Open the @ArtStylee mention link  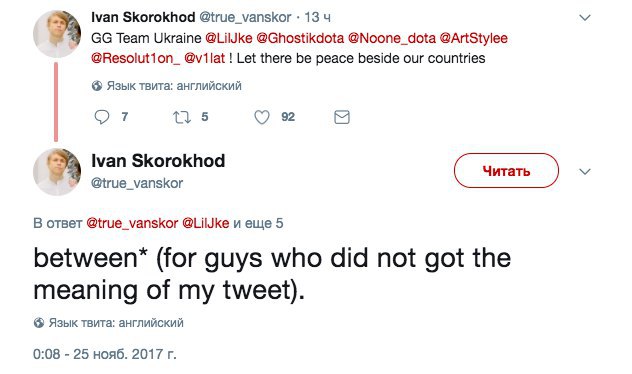coord(473,38)
